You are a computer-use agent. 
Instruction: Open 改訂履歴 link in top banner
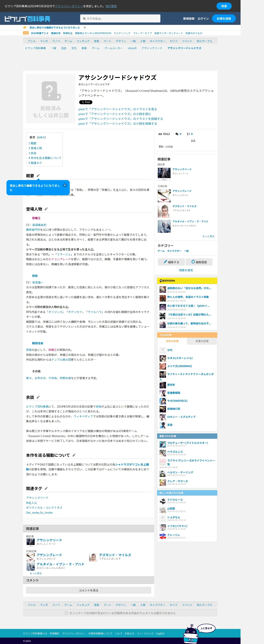(111, 6)
